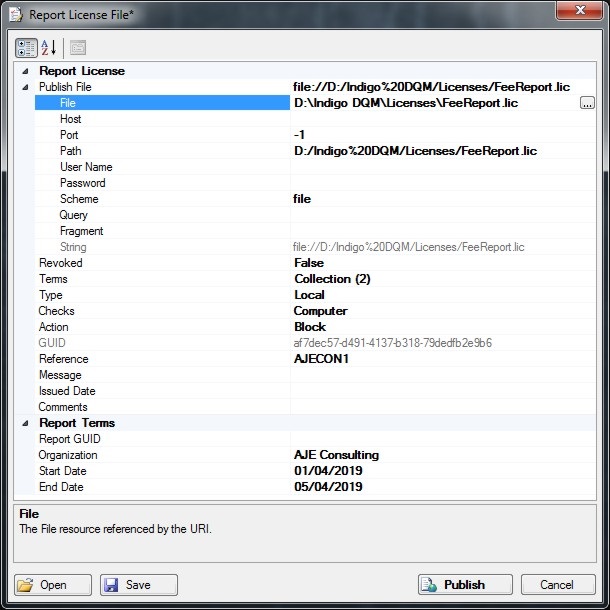The image size is (610, 610).
Task: Click the Cancel button
Action: click(x=556, y=585)
